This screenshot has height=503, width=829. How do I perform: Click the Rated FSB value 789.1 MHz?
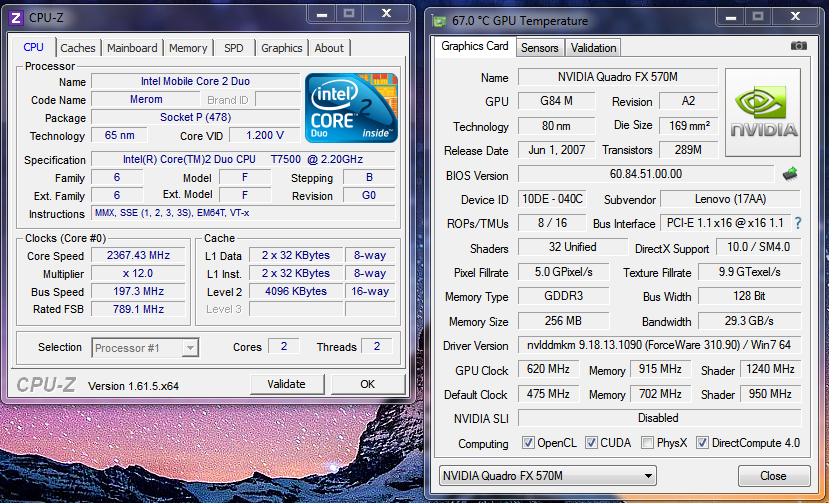click(139, 309)
